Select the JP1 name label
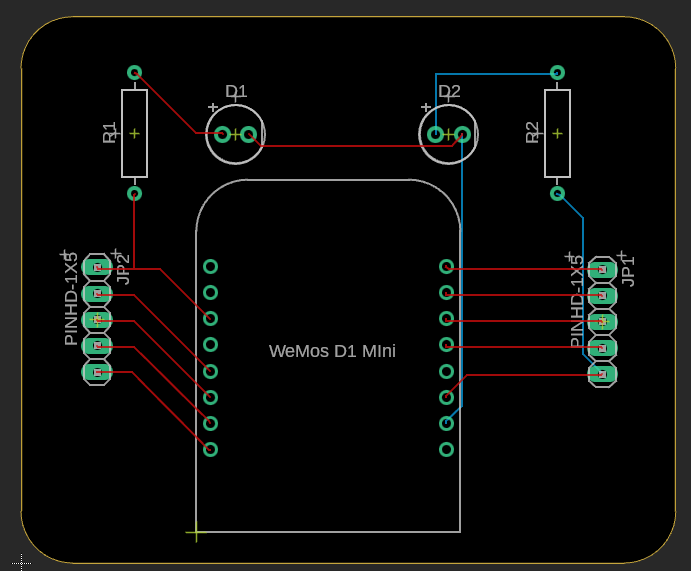This screenshot has height=571, width=691. click(628, 271)
